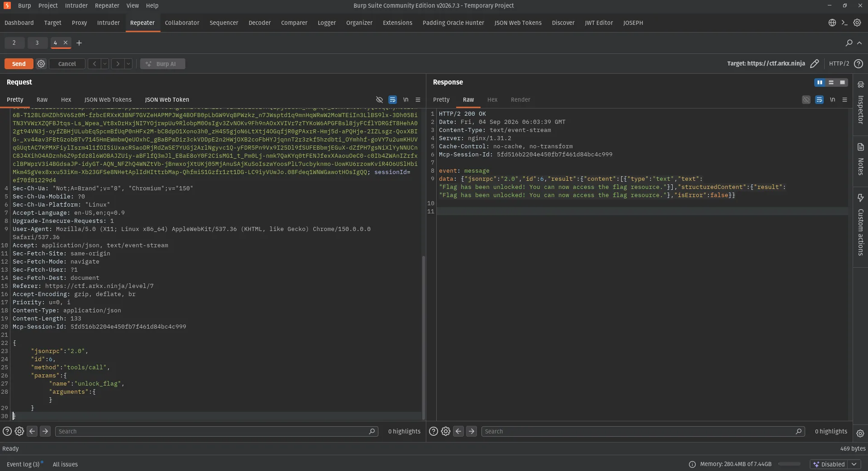Open the Custom actions side panel
Screen dimensions: 868x471
(x=860, y=225)
